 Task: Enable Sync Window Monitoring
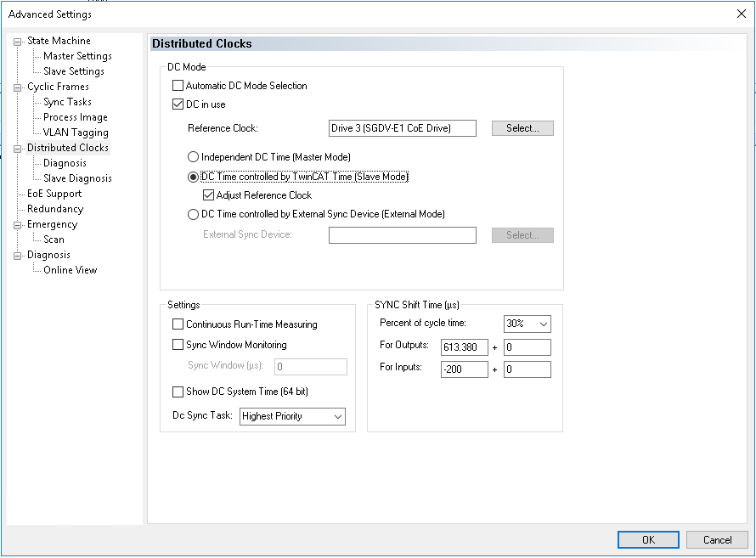coord(177,344)
